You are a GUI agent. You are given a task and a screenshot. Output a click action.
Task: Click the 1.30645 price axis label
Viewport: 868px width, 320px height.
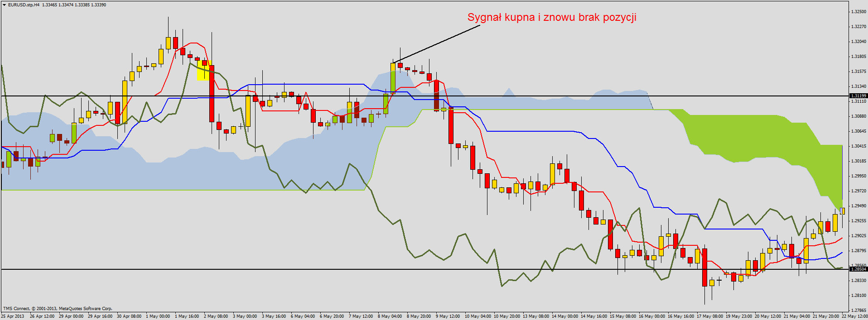tap(858, 131)
